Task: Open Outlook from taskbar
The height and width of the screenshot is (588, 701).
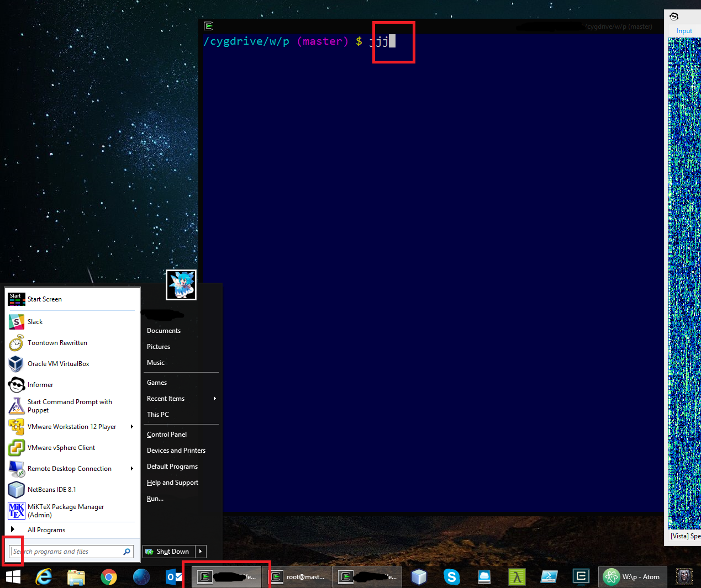Action: [x=174, y=577]
